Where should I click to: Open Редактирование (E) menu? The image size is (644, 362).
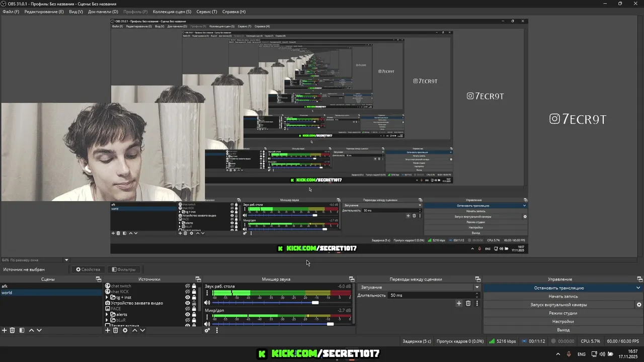pyautogui.click(x=44, y=12)
